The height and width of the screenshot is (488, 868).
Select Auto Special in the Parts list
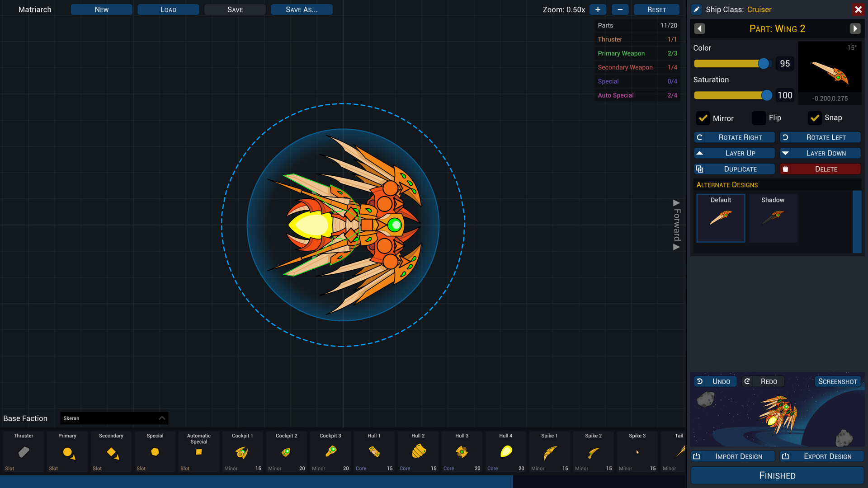pos(615,95)
